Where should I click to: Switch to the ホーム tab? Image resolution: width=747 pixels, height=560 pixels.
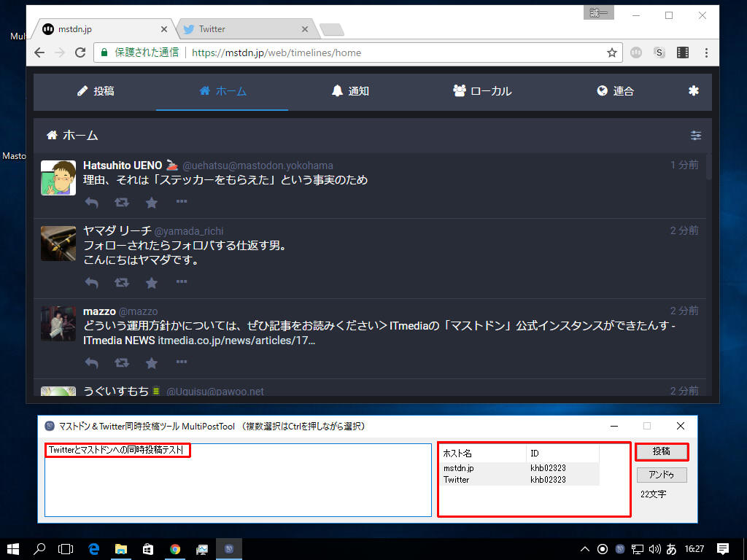222,91
